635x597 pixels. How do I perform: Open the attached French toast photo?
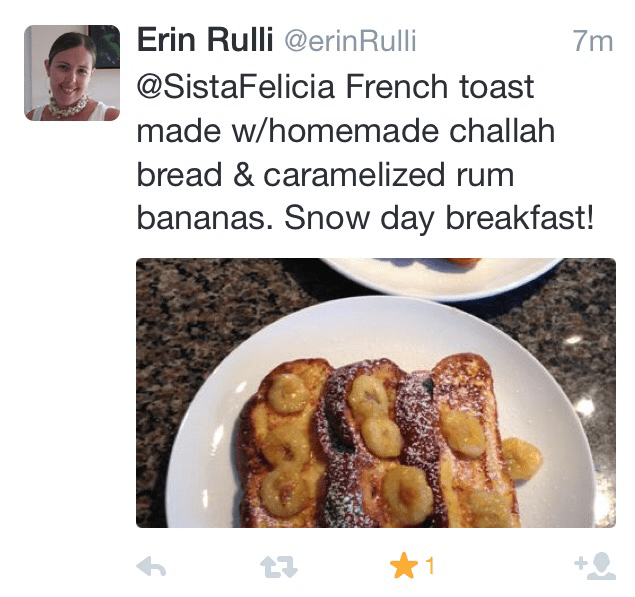[375, 392]
